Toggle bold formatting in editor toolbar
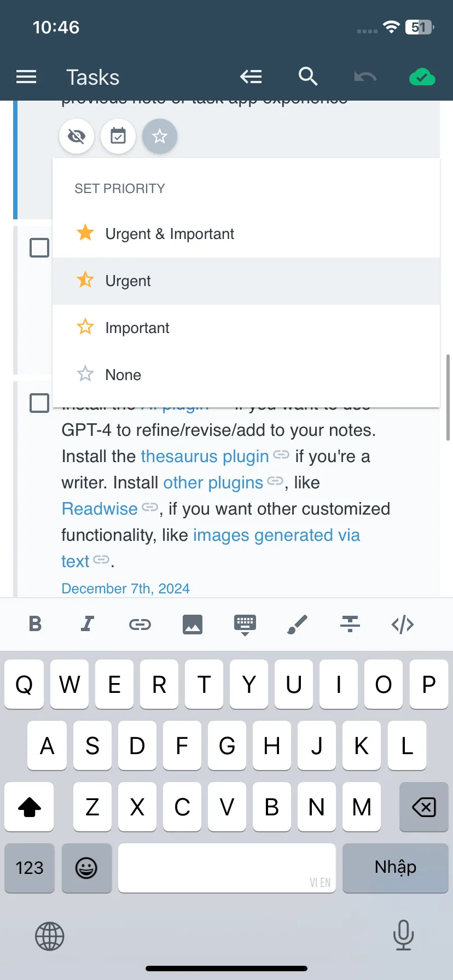This screenshot has width=453, height=980. click(x=35, y=624)
